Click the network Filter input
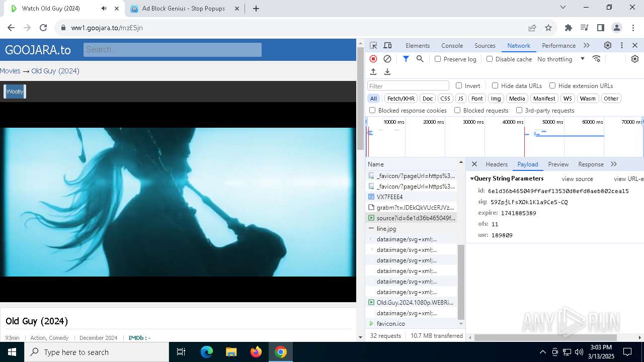The image size is (644, 362). click(x=408, y=85)
